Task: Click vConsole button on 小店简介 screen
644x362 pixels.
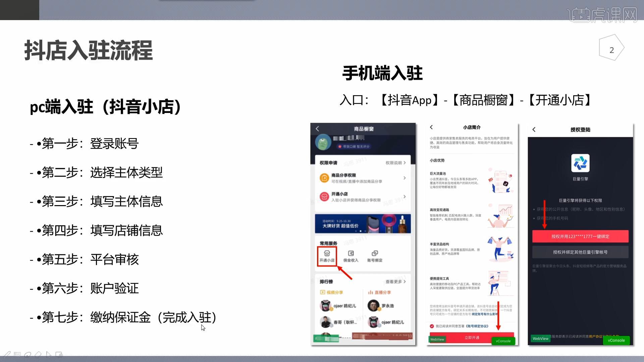Action: (503, 341)
